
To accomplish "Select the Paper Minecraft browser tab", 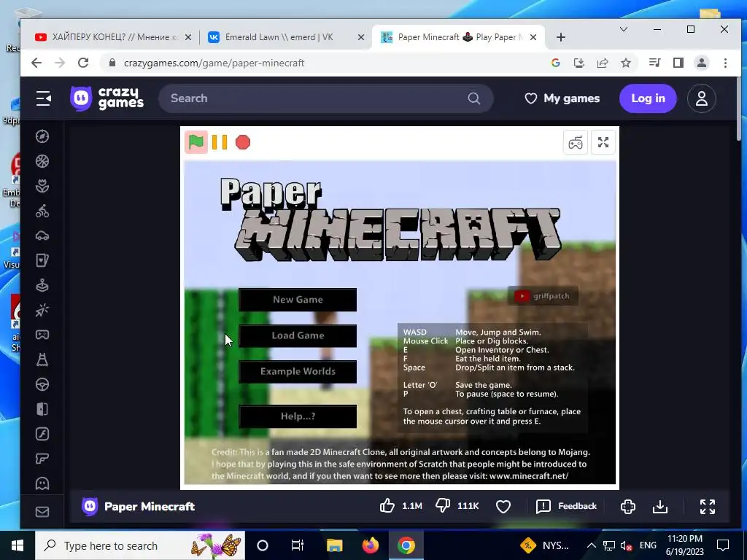I will (x=460, y=37).
